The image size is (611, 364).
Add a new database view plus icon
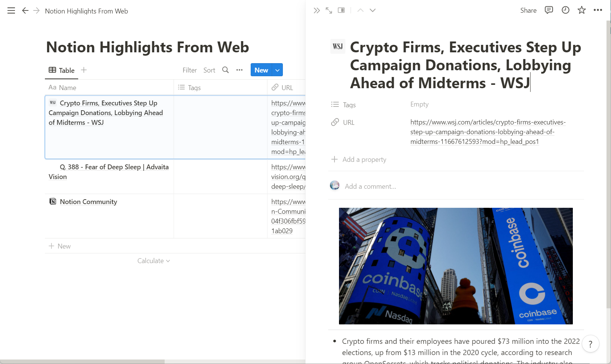(84, 70)
